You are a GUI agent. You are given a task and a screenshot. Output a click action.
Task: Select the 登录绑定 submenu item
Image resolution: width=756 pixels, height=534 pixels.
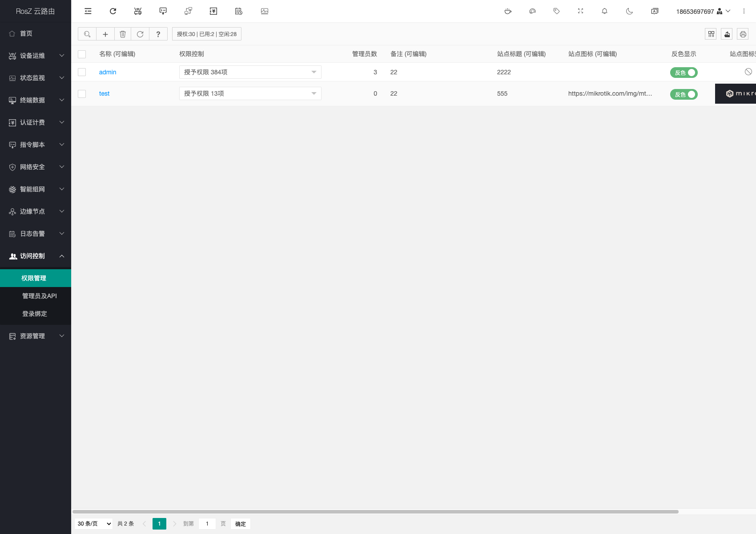pos(35,314)
